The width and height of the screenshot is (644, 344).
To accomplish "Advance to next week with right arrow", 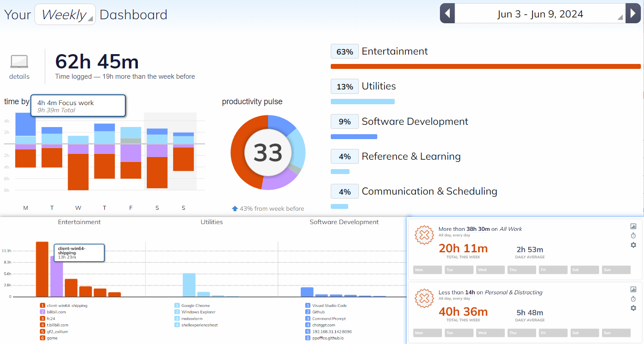I will (633, 13).
